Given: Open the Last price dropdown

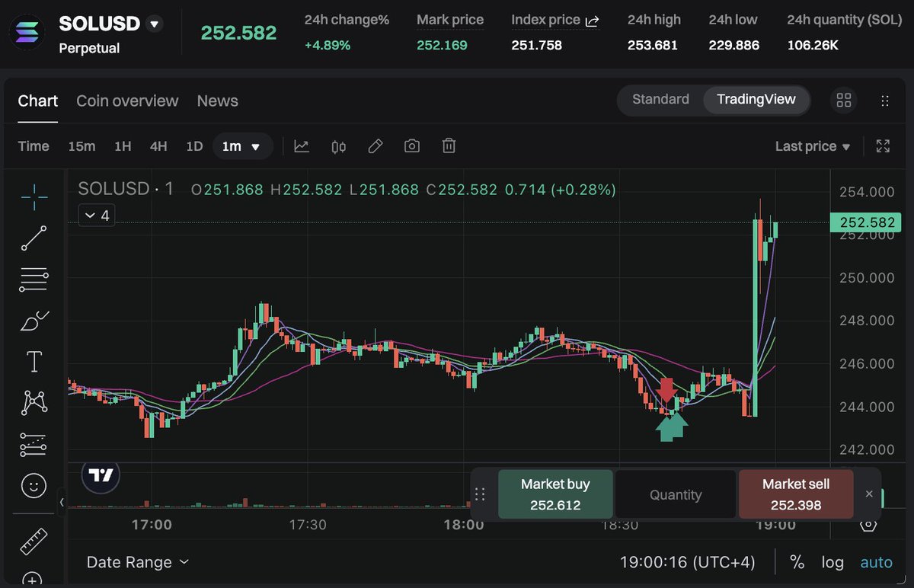Looking at the screenshot, I should (813, 146).
